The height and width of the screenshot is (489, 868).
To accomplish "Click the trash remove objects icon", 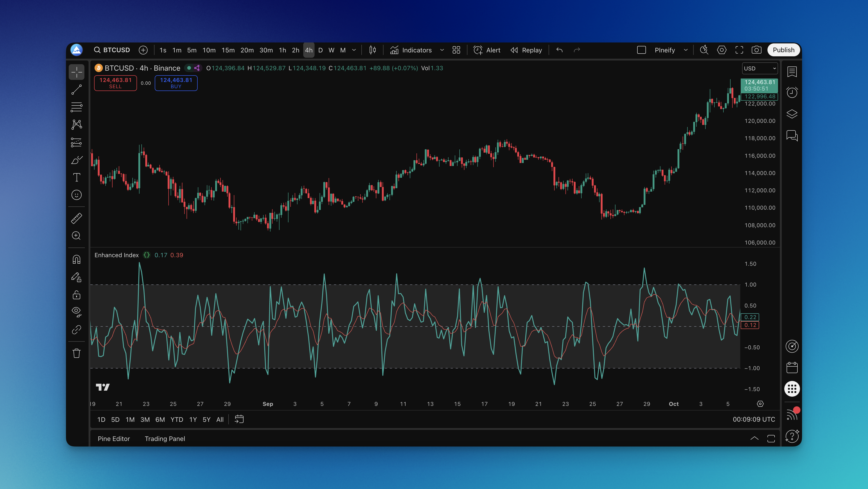I will pos(77,353).
